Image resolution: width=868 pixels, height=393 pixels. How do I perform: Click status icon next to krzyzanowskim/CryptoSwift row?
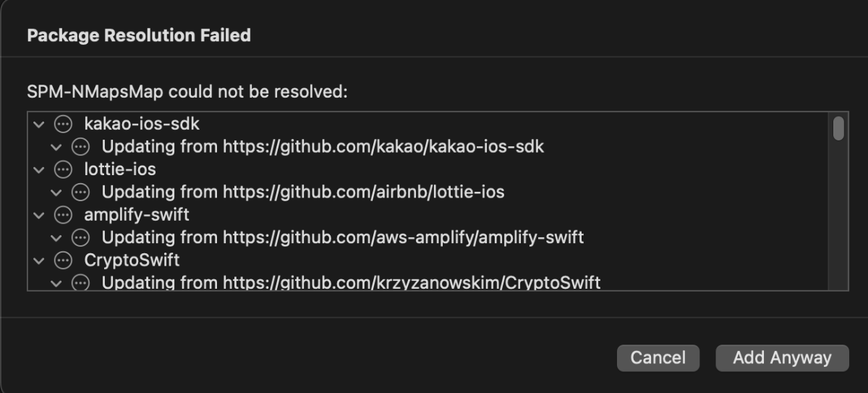point(81,282)
